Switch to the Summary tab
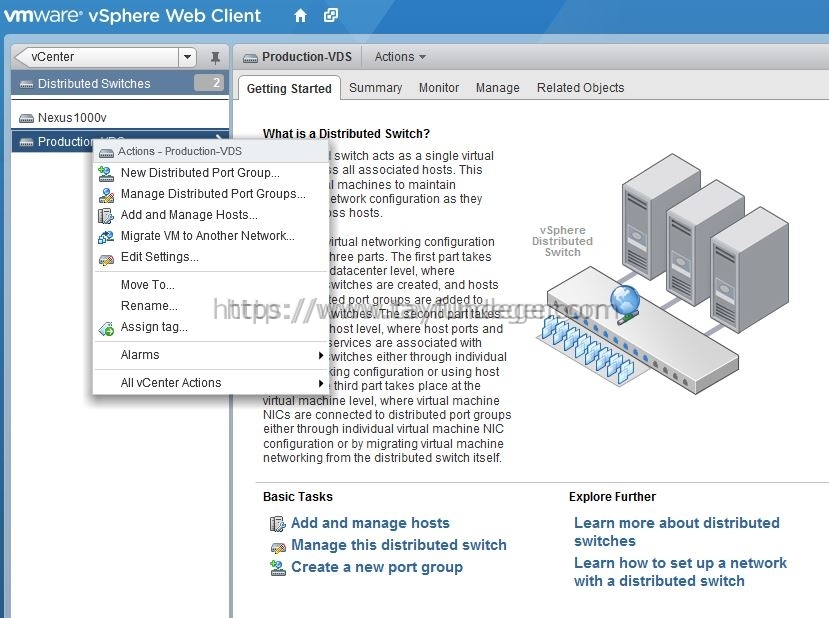The height and width of the screenshot is (618, 829). (375, 88)
